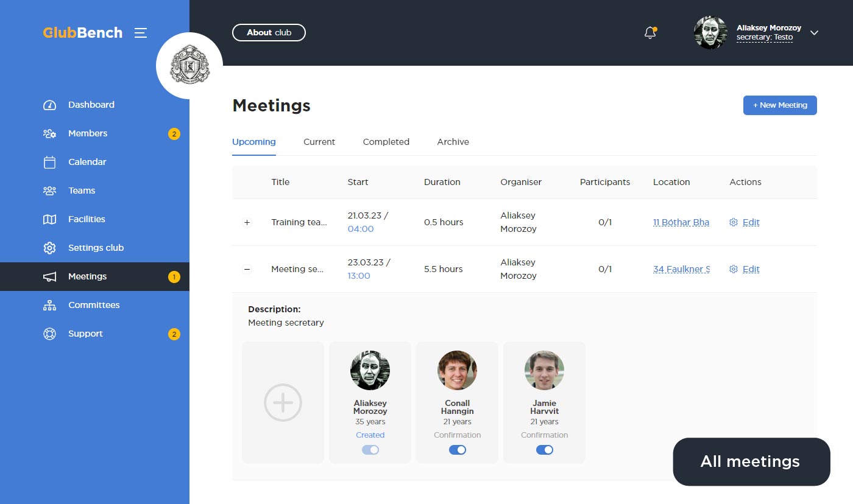853x504 pixels.
Task: Click the Facilities map icon
Action: click(50, 219)
